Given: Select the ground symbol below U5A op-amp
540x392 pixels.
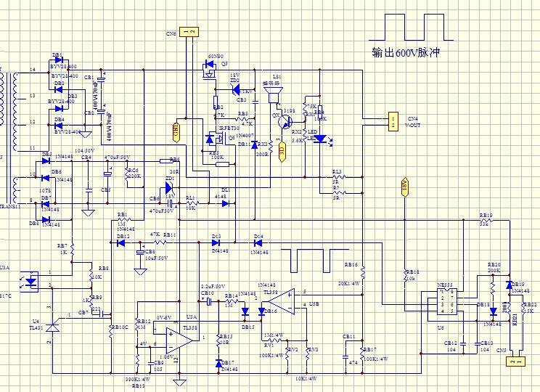Looking at the screenshot, I should pyautogui.click(x=179, y=382).
